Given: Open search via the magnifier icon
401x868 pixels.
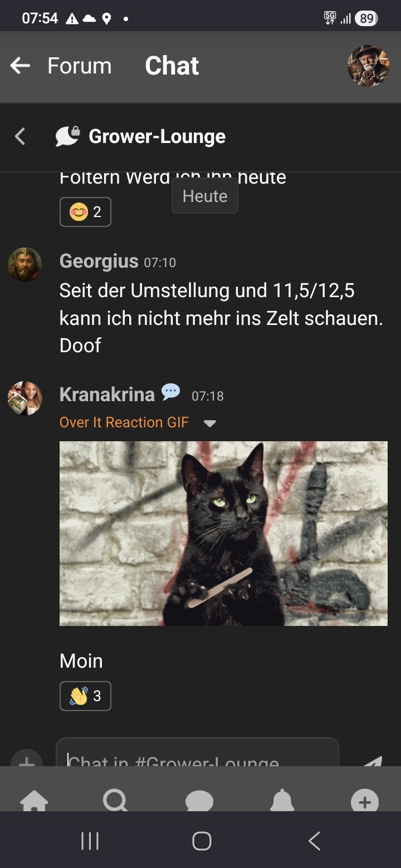Looking at the screenshot, I should click(x=115, y=800).
